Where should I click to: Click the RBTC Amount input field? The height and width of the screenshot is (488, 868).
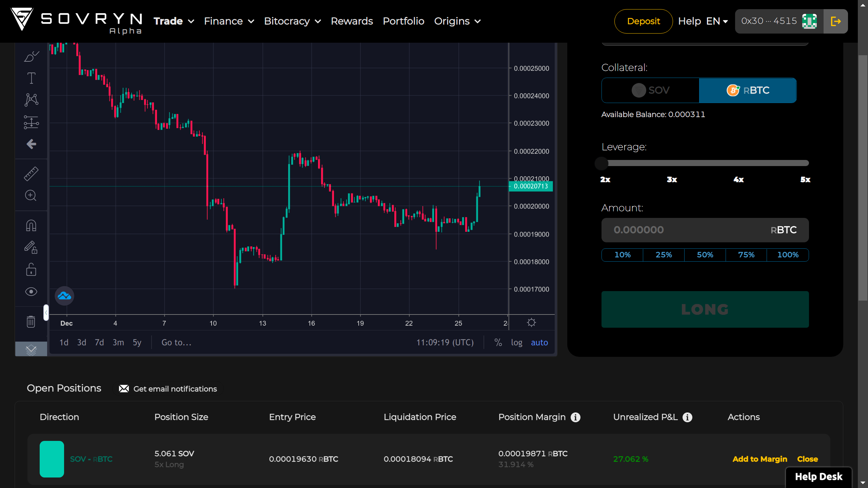point(705,230)
